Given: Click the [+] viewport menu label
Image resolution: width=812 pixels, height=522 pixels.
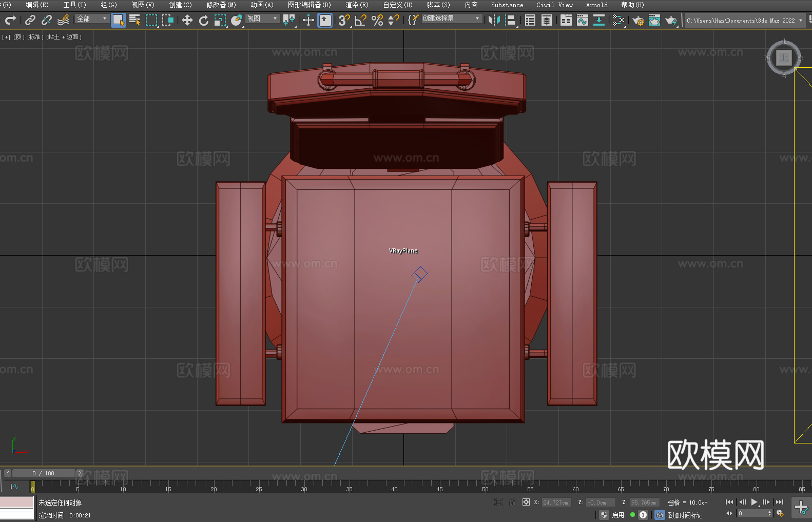Looking at the screenshot, I should [6, 37].
